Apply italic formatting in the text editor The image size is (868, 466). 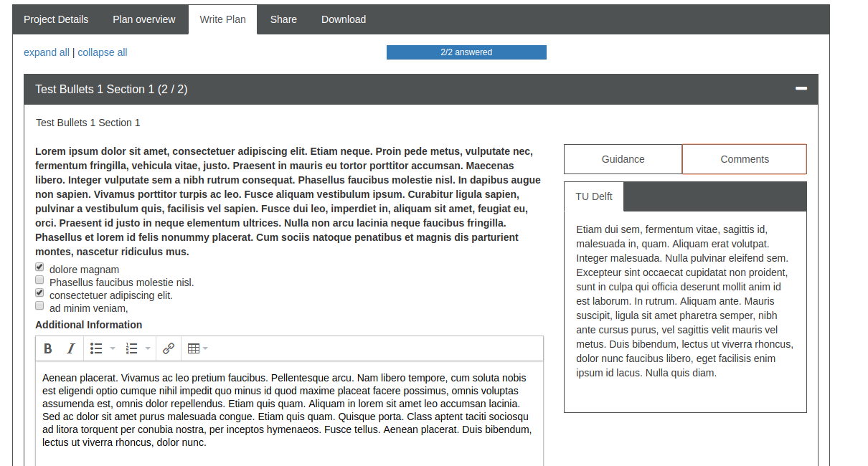(x=70, y=348)
